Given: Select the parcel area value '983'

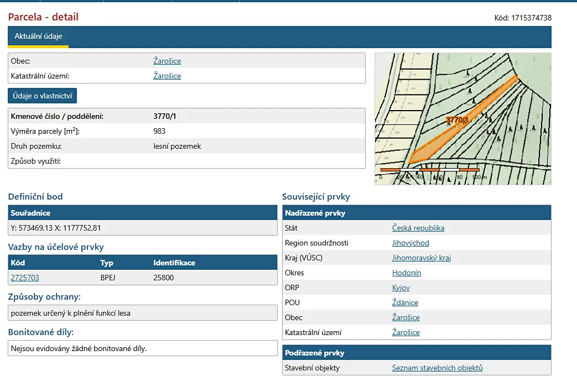Looking at the screenshot, I should [159, 131].
